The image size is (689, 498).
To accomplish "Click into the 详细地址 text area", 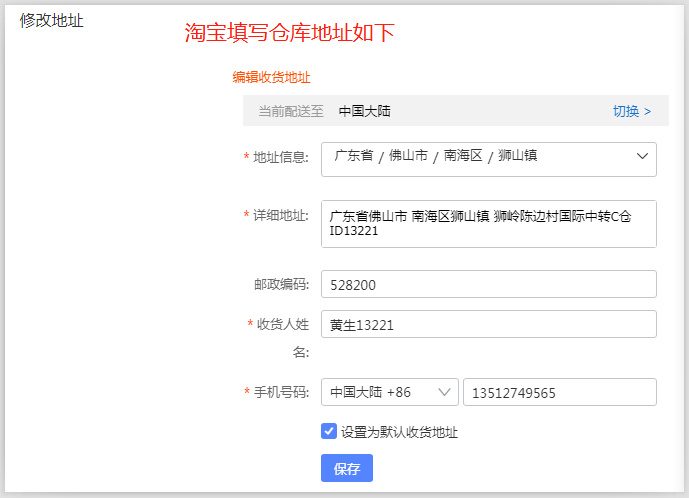I will 489,224.
